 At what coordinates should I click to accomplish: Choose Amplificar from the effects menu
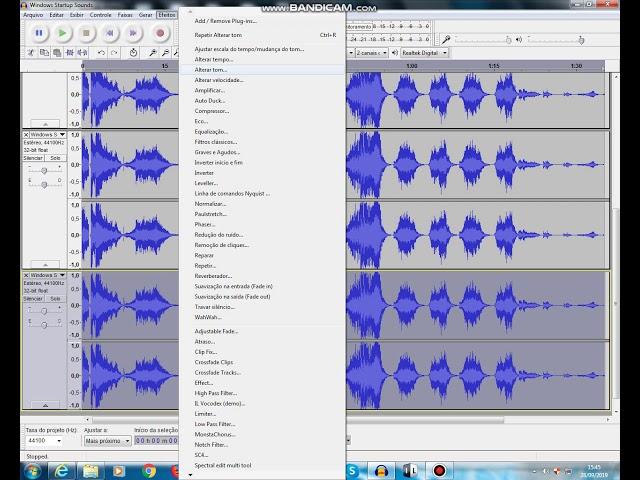[262, 91]
